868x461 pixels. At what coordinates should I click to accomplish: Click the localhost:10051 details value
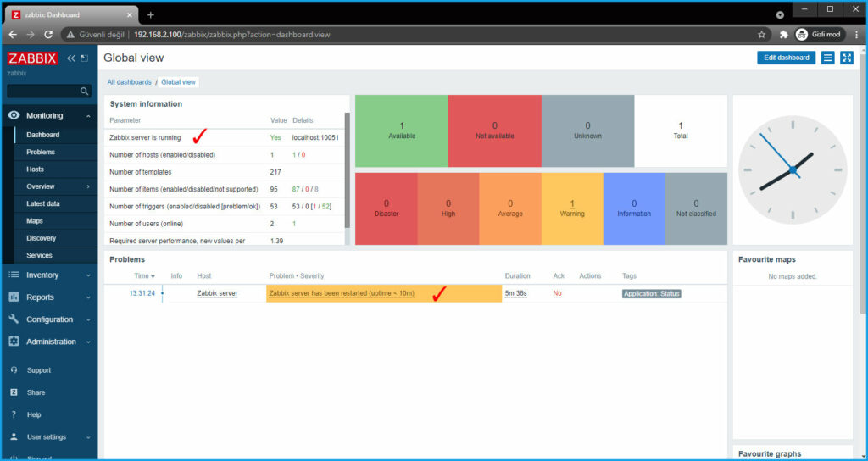pyautogui.click(x=315, y=137)
